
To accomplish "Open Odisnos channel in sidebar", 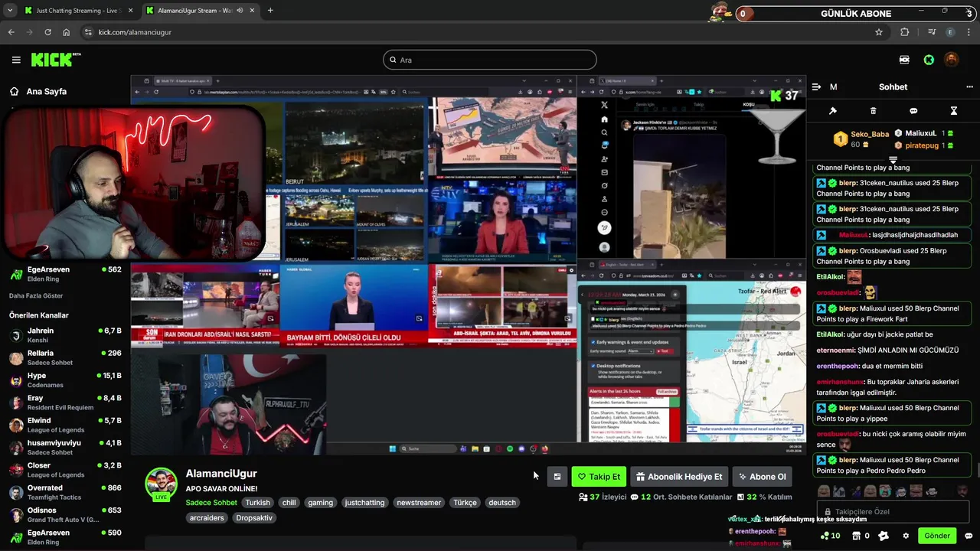I will coord(65,514).
